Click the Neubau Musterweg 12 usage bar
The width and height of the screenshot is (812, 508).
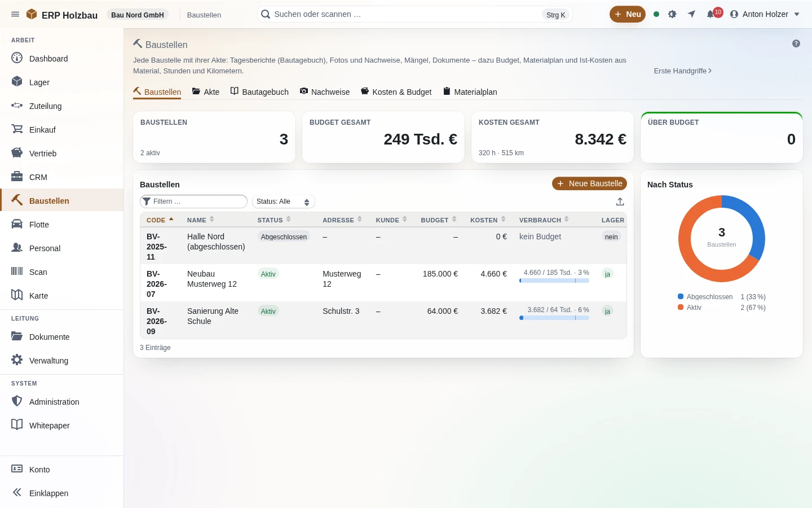click(554, 281)
